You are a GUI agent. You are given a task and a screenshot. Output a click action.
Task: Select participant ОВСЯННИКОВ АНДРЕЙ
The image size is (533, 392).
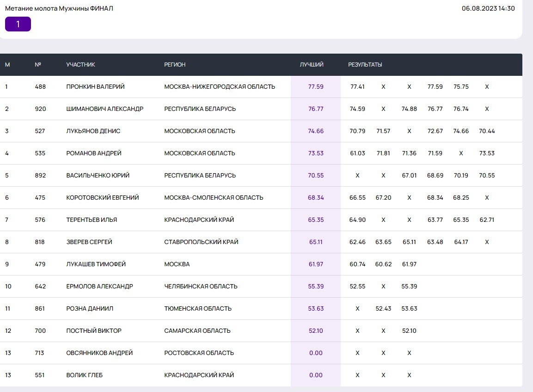[99, 353]
